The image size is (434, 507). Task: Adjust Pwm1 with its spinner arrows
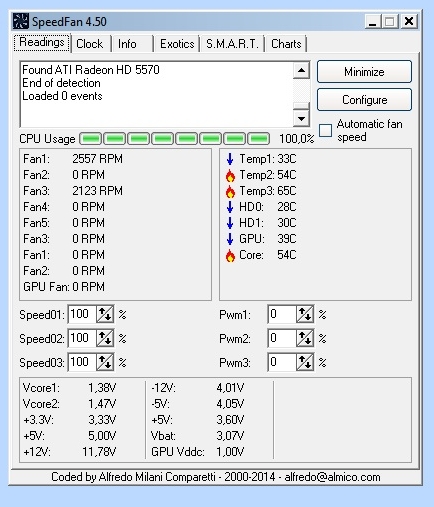point(305,314)
